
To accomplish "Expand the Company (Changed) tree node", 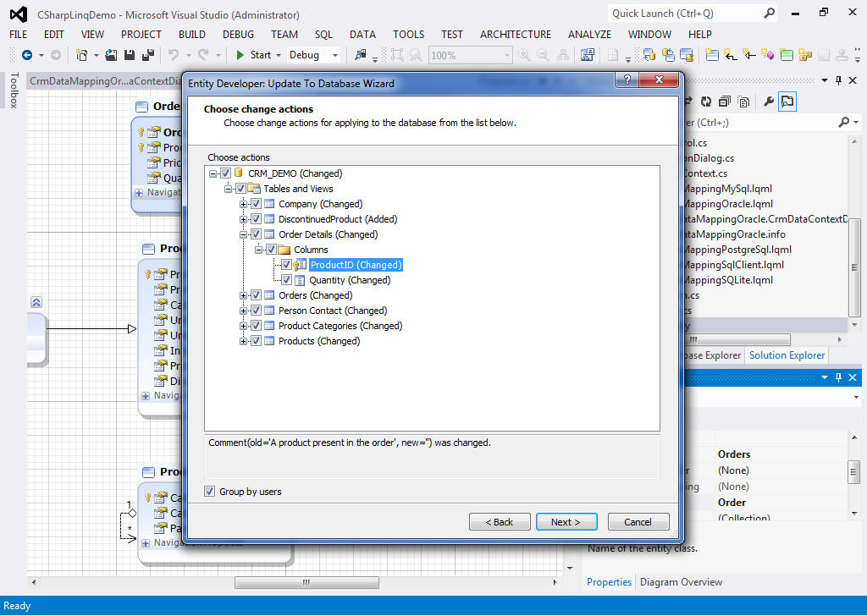I will (x=244, y=204).
